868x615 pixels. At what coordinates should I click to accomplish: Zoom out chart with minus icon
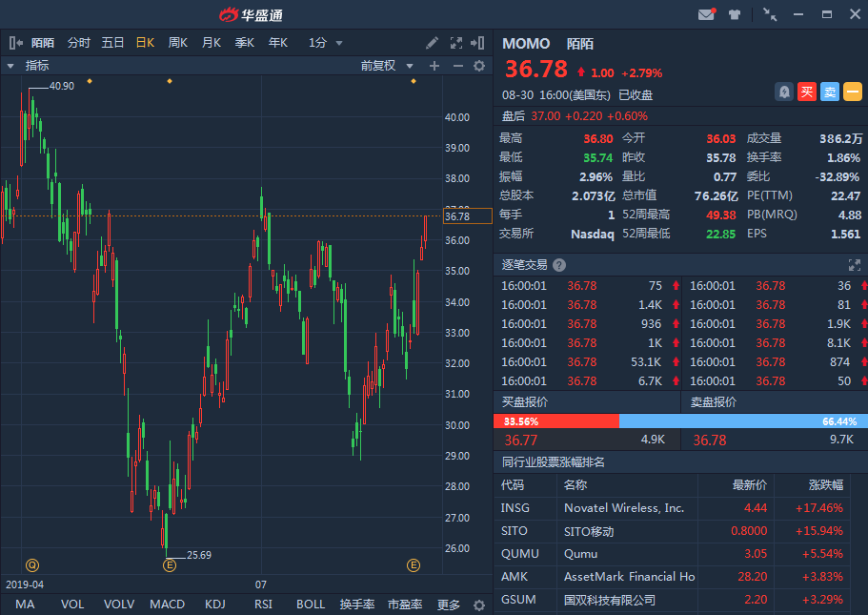pos(457,66)
